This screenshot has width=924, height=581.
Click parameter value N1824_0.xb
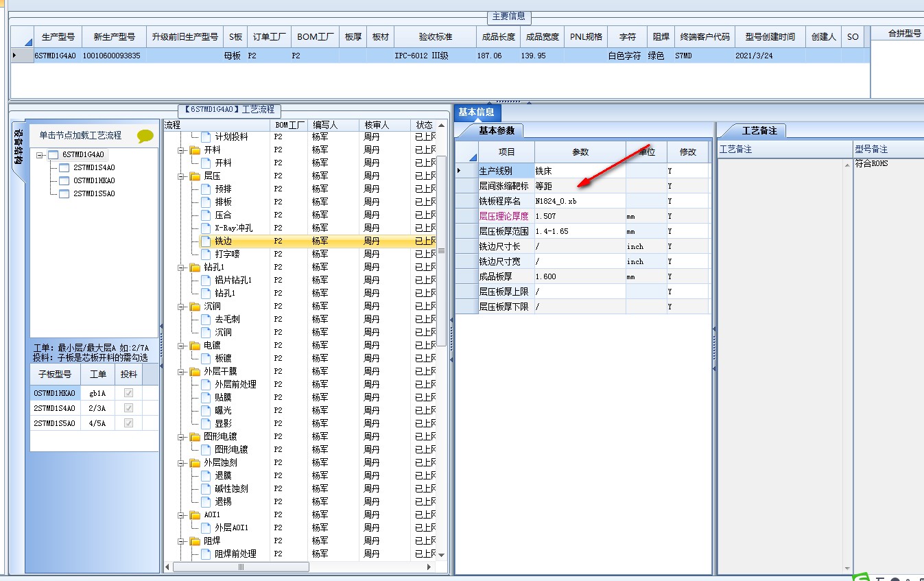(580, 201)
